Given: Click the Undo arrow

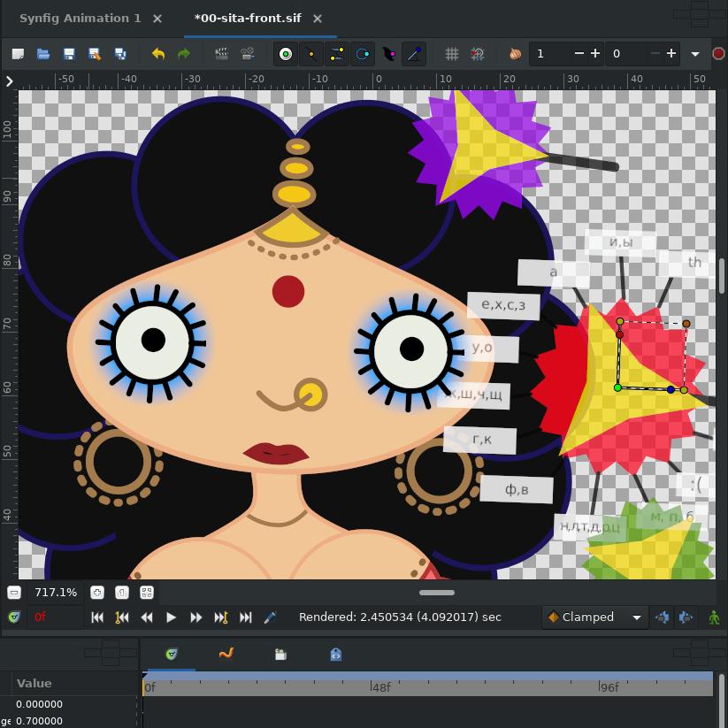Looking at the screenshot, I should click(x=158, y=54).
